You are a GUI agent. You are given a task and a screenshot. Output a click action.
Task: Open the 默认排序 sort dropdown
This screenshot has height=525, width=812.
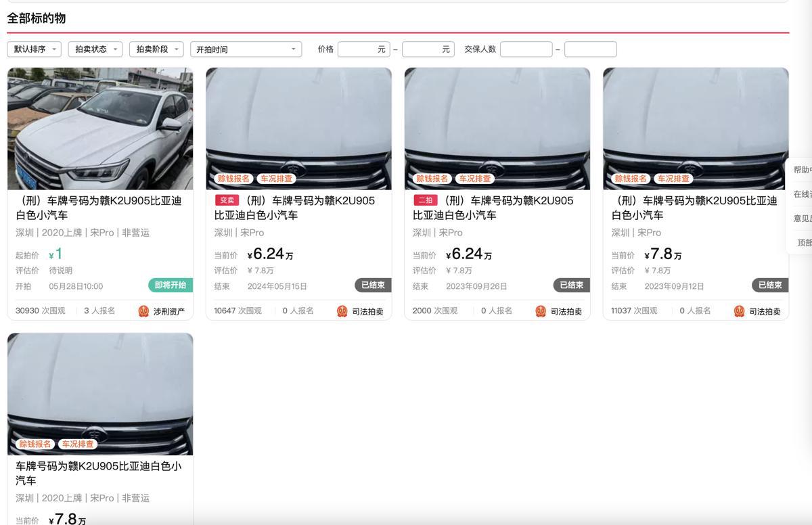coord(34,49)
